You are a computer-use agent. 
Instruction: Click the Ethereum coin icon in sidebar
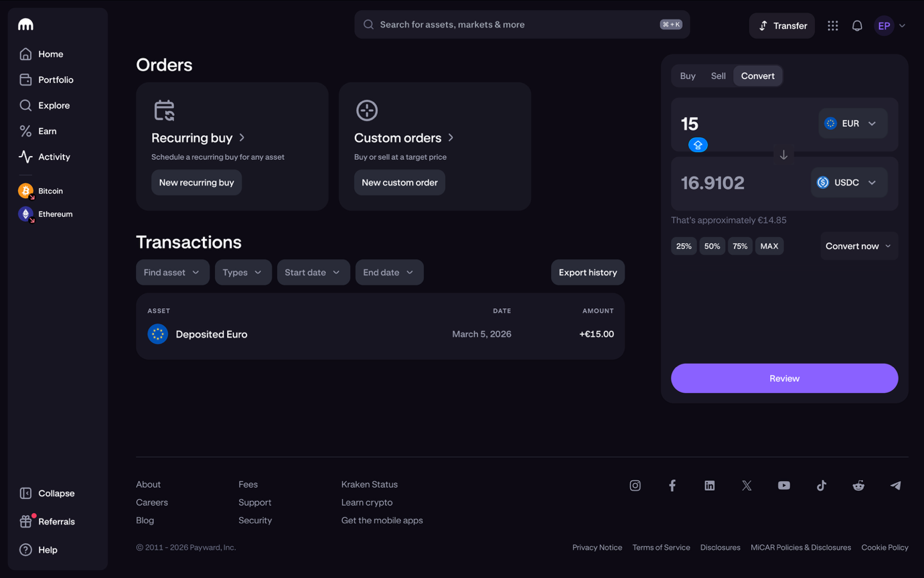pos(25,214)
